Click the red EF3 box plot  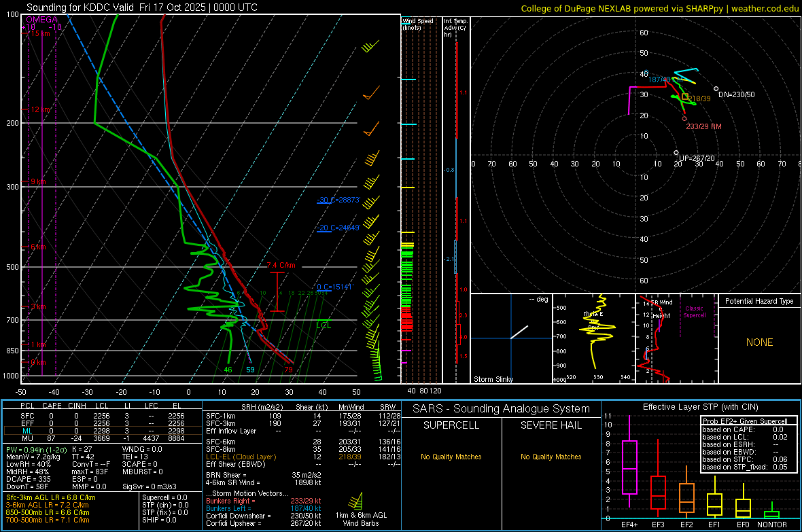[658, 479]
